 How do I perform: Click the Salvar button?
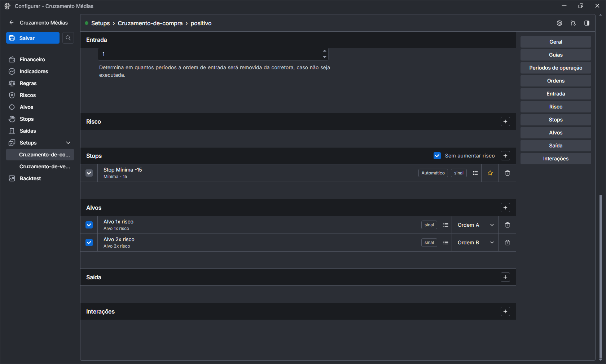[32, 38]
